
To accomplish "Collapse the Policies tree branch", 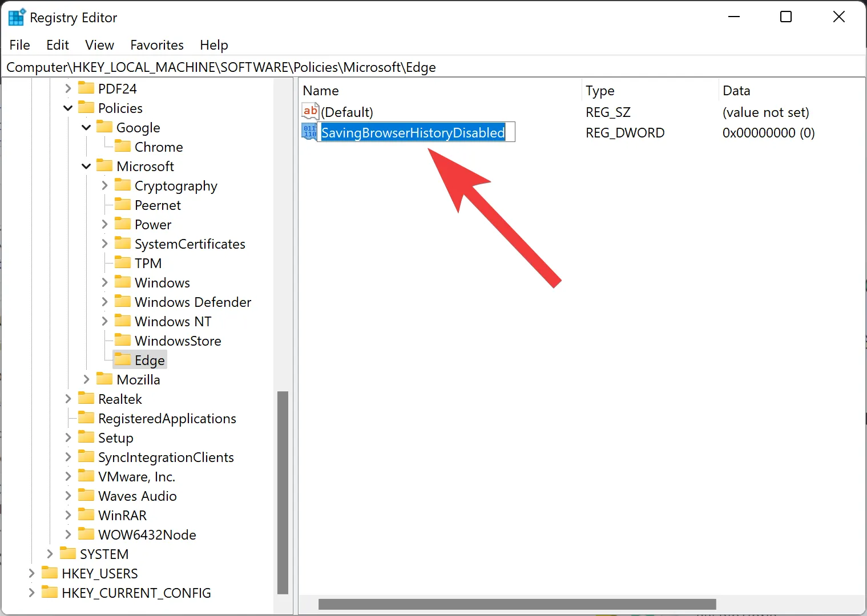I will (x=67, y=107).
